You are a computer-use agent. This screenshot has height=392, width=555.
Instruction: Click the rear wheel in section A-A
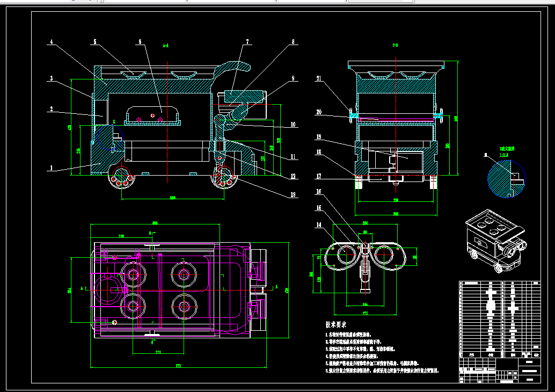click(122, 176)
